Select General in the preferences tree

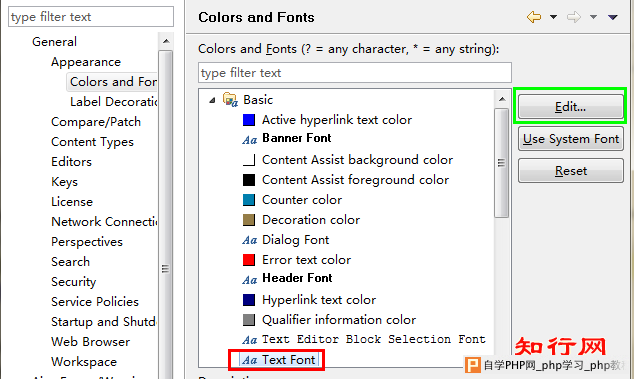[55, 42]
